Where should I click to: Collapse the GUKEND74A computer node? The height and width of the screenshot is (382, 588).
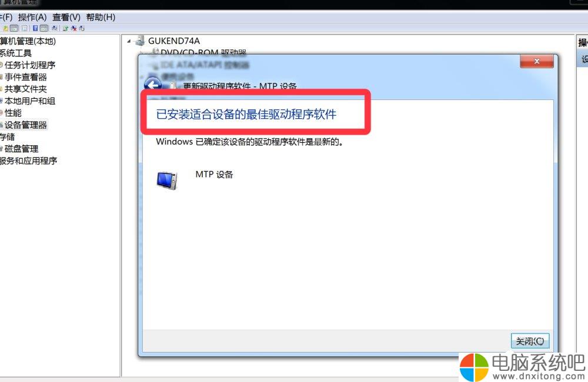pyautogui.click(x=129, y=41)
